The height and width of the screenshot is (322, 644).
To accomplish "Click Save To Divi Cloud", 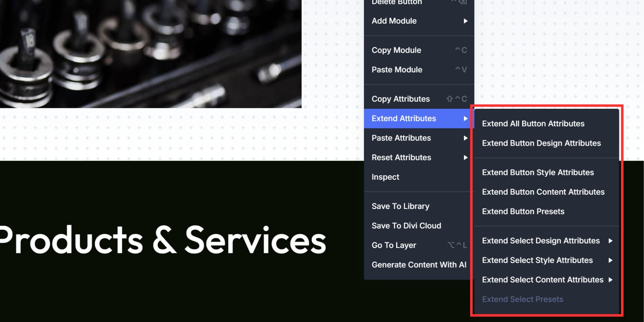I will point(406,226).
